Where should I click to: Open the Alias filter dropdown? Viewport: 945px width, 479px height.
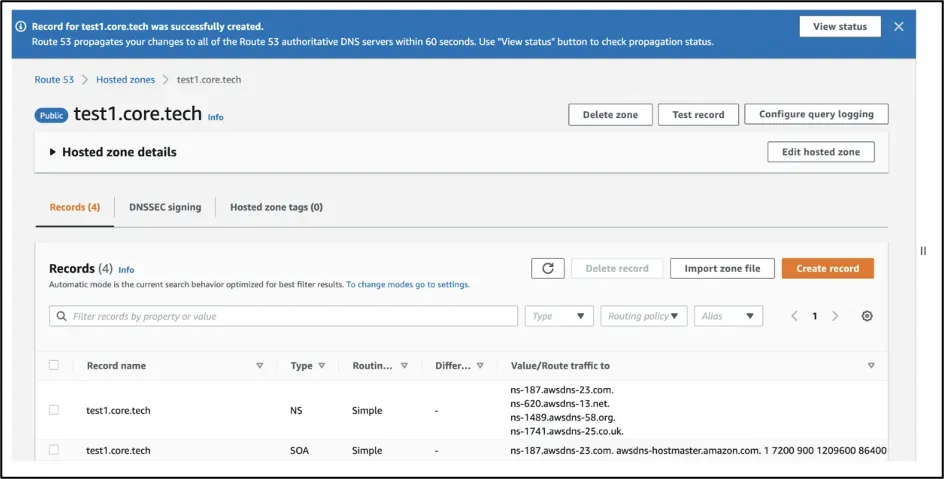728,316
